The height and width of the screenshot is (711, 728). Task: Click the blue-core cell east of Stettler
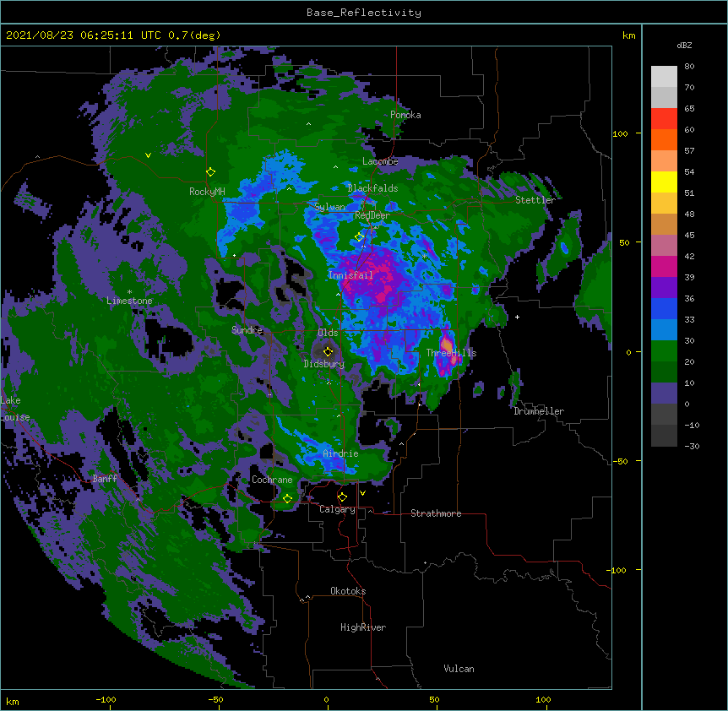point(564,247)
